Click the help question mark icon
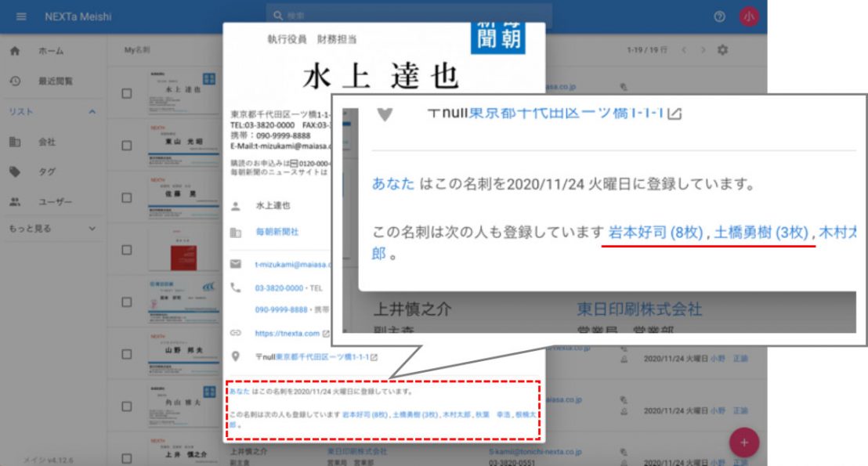868x466 pixels. click(x=719, y=16)
